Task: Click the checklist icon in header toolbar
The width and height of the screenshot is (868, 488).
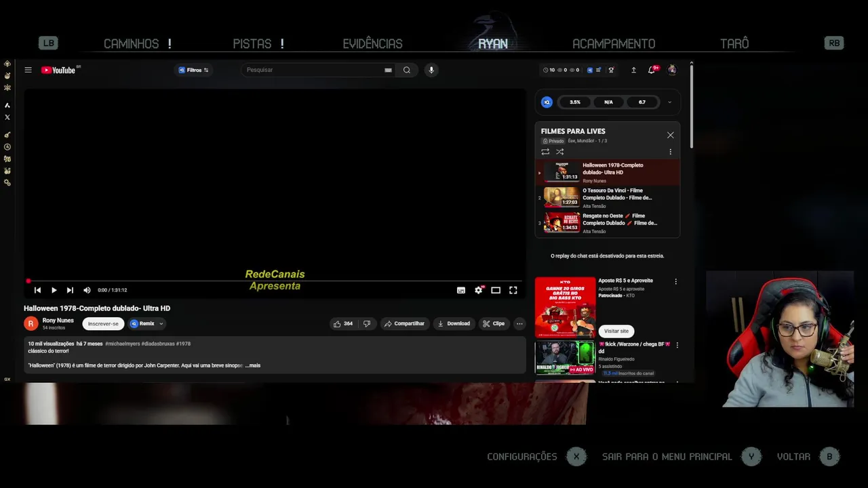Action: click(x=599, y=70)
